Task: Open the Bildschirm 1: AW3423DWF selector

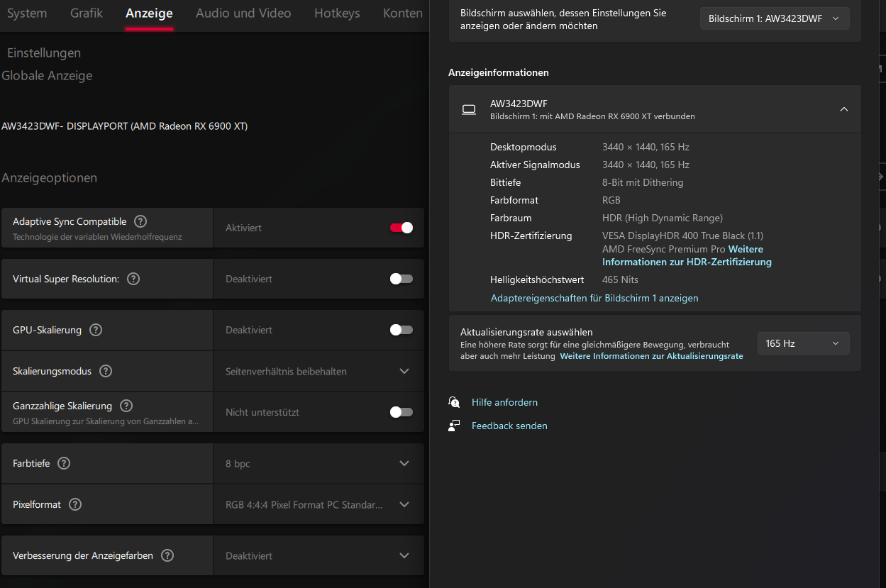Action: point(775,18)
